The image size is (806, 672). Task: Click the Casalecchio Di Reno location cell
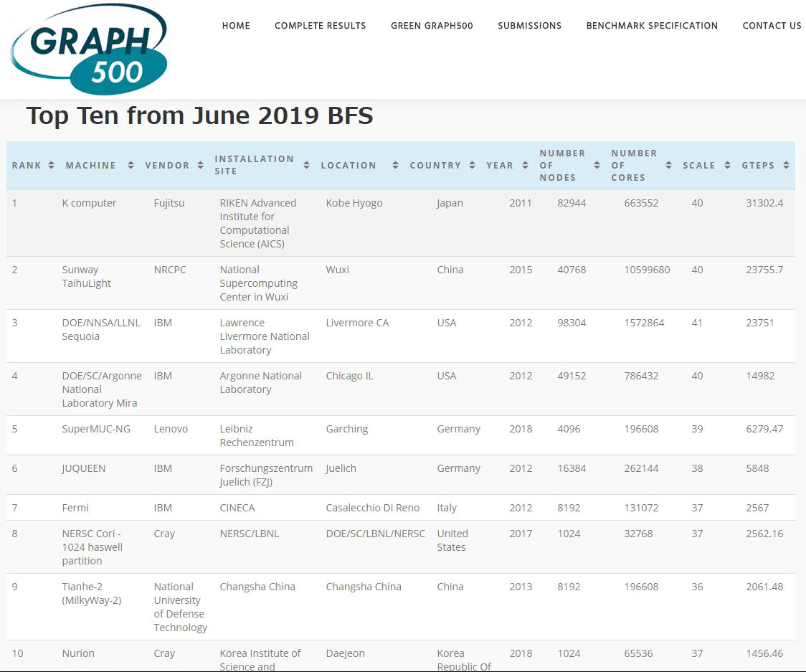[x=373, y=508]
